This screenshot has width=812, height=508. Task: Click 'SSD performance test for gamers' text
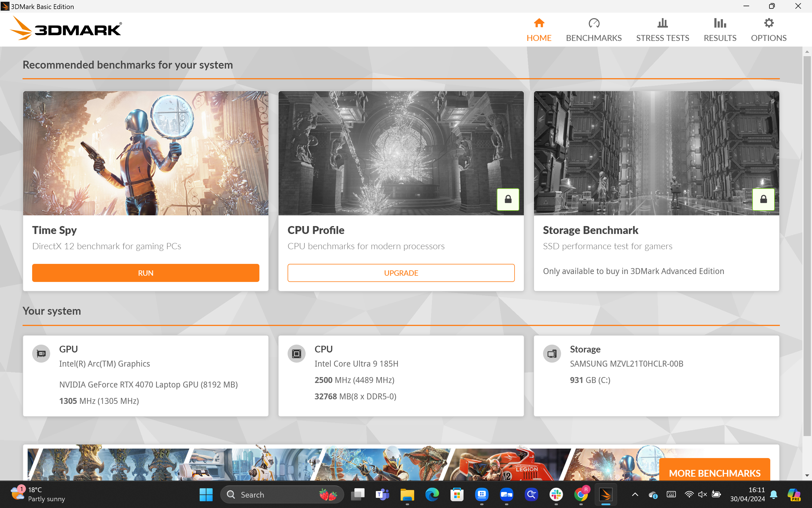pos(608,246)
